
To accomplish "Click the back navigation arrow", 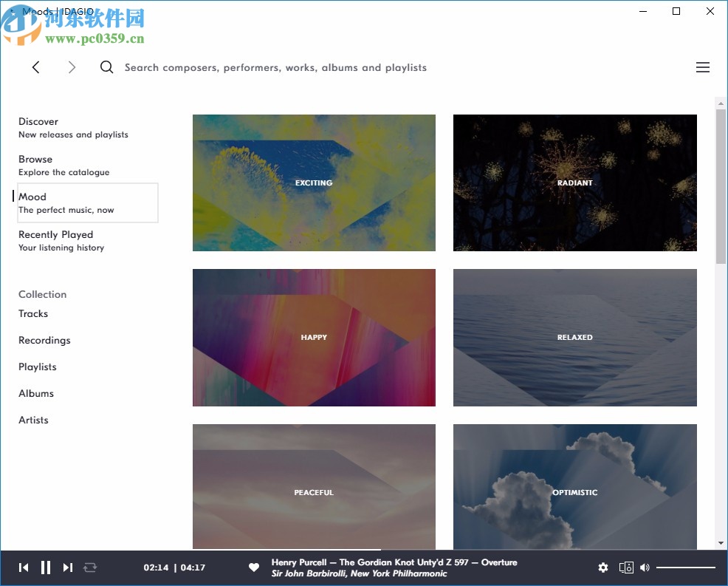I will pos(35,67).
